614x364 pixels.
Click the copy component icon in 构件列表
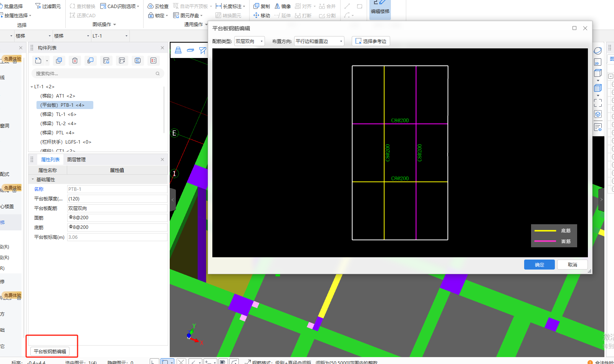(59, 60)
